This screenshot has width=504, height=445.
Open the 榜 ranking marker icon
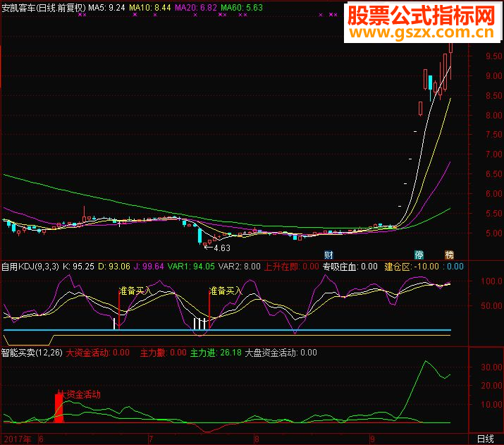(x=449, y=255)
